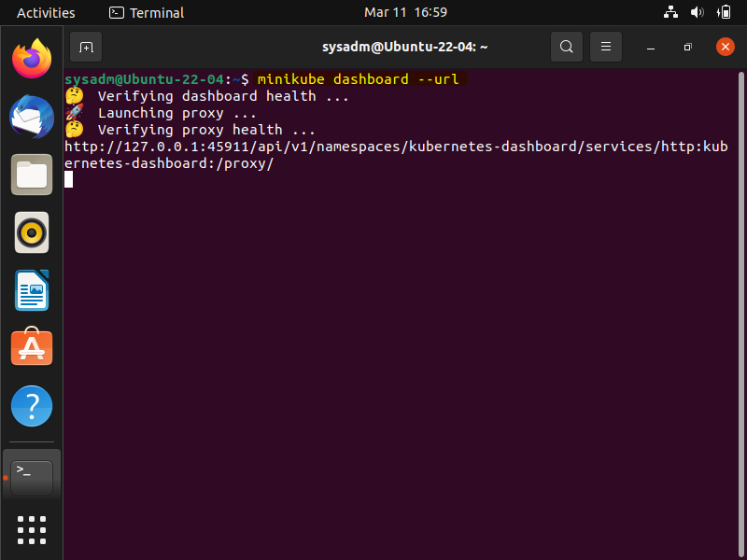Open the volume indicator in system tray

[x=697, y=12]
